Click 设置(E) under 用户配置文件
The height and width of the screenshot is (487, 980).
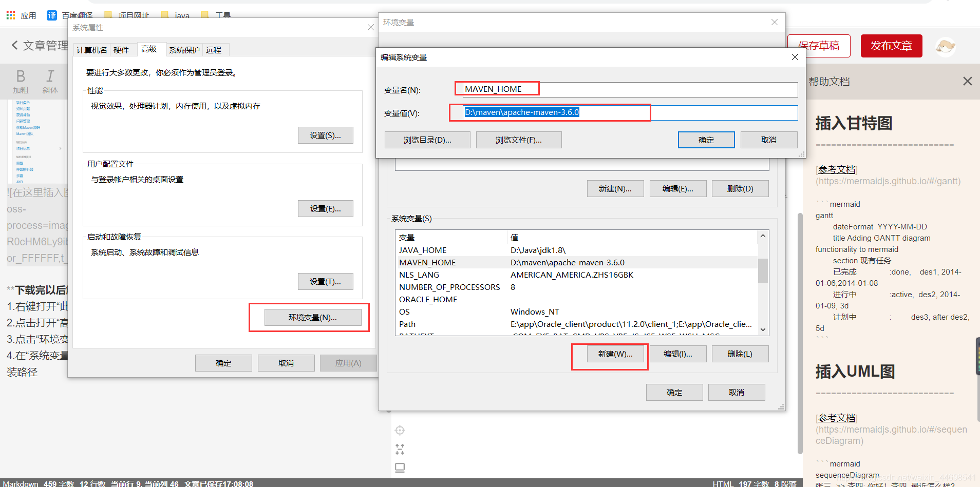(x=326, y=208)
